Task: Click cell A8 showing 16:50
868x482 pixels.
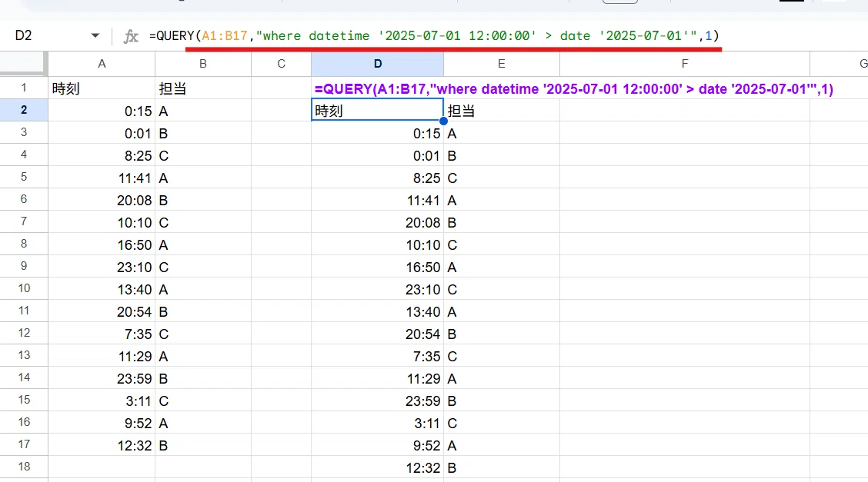Action: tap(102, 244)
